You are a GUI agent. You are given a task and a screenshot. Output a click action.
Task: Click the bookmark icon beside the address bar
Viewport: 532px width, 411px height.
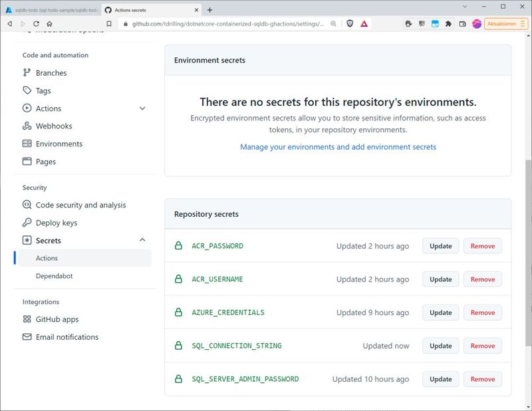click(x=109, y=24)
